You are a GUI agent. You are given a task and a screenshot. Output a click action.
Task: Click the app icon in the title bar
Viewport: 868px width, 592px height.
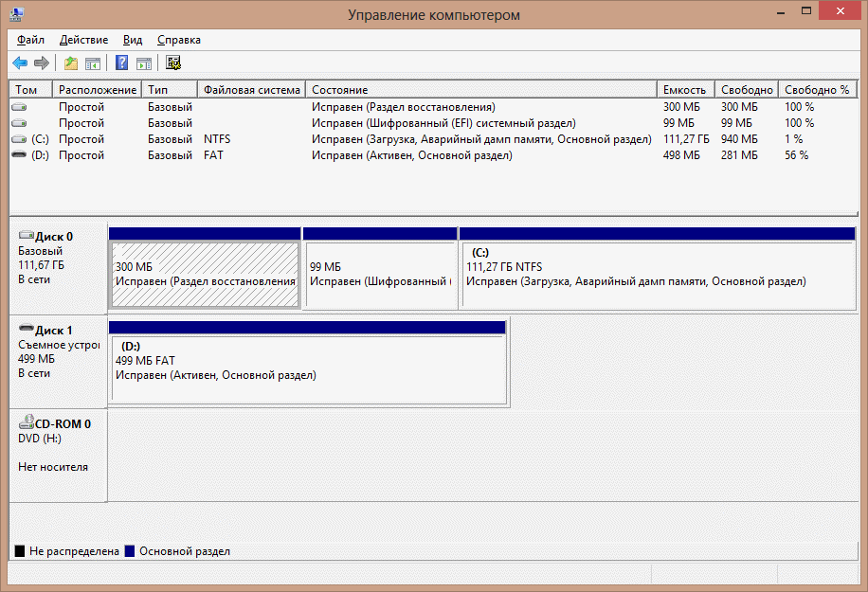pos(17,14)
